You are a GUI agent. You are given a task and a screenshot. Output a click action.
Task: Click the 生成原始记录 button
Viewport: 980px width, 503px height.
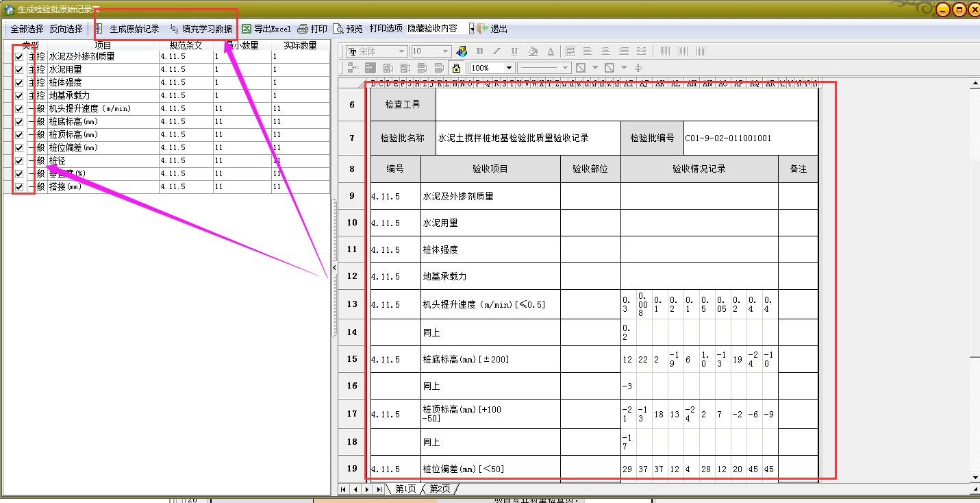134,29
